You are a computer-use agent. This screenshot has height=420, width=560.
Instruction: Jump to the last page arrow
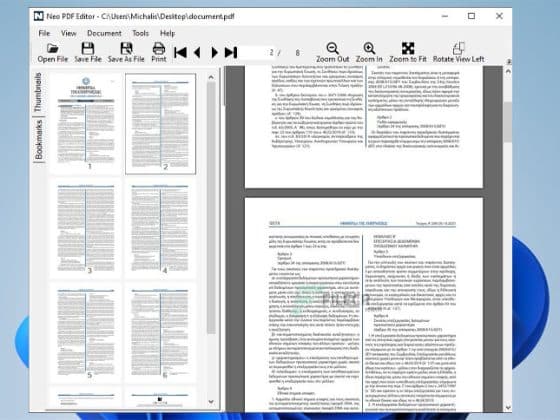point(231,52)
